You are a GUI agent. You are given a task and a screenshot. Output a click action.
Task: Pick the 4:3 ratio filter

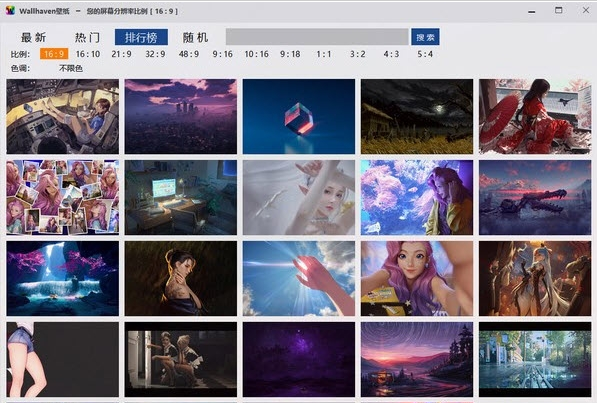click(391, 54)
